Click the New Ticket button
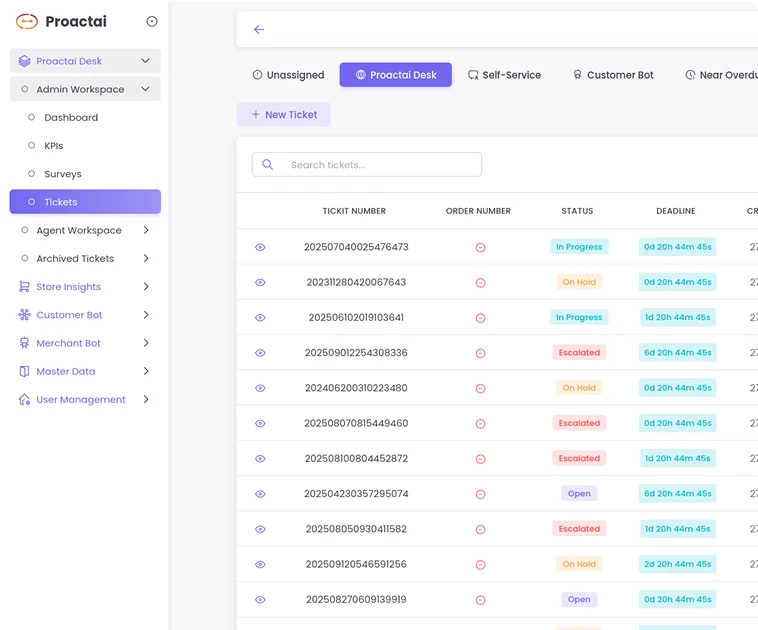This screenshot has height=630, width=758. 283,115
